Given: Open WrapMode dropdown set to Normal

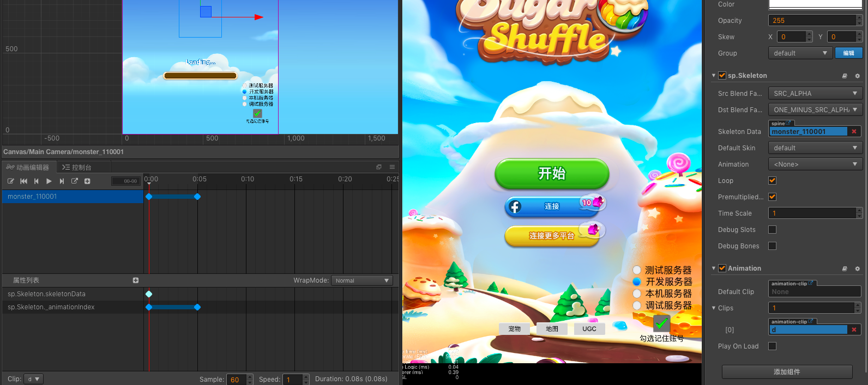Looking at the screenshot, I should click(362, 280).
